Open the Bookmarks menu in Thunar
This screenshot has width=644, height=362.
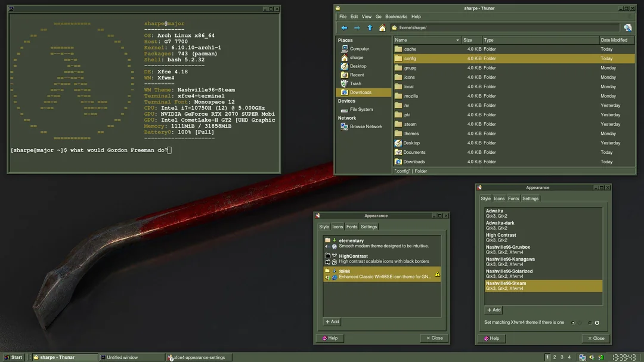coord(396,17)
